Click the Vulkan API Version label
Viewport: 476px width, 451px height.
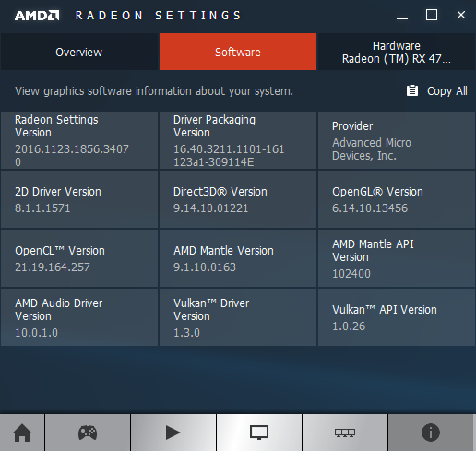coord(385,310)
